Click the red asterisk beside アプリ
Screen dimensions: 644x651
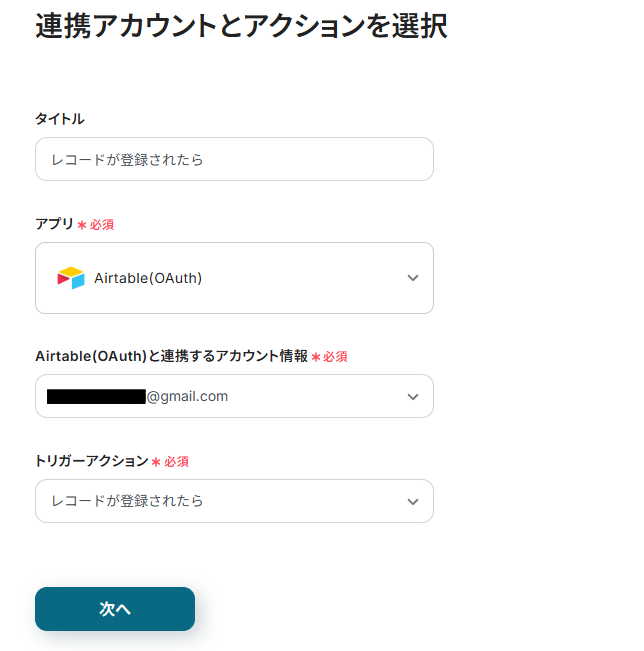[82, 225]
